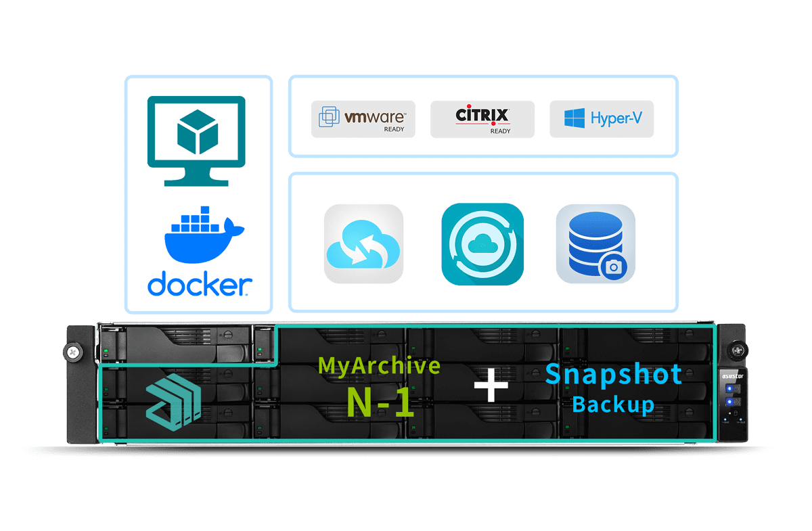Screen dimensions: 812x531
Task: Click the Snapshot blue heading
Action: click(614, 374)
